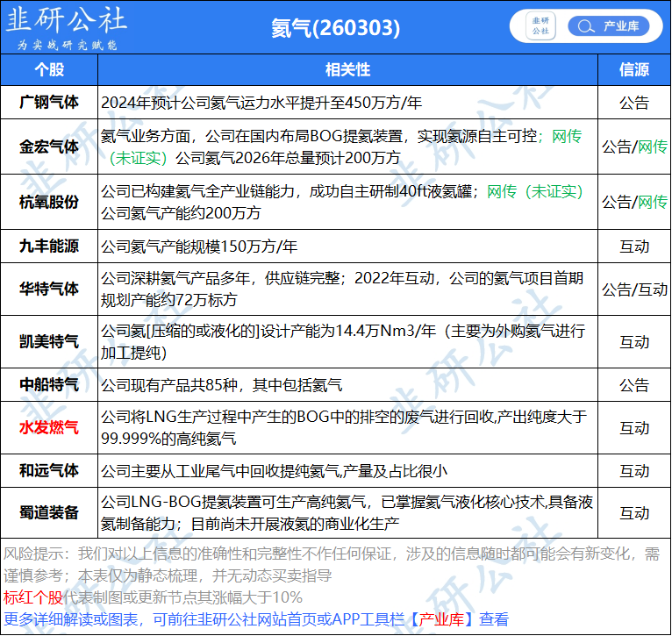
Task: Open the 产业库 search button
Action: coord(608,26)
